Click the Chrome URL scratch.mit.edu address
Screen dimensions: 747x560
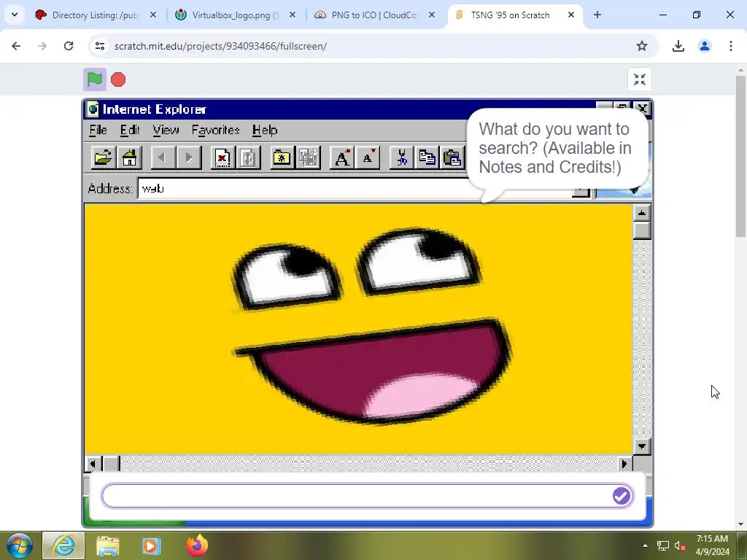tap(220, 46)
